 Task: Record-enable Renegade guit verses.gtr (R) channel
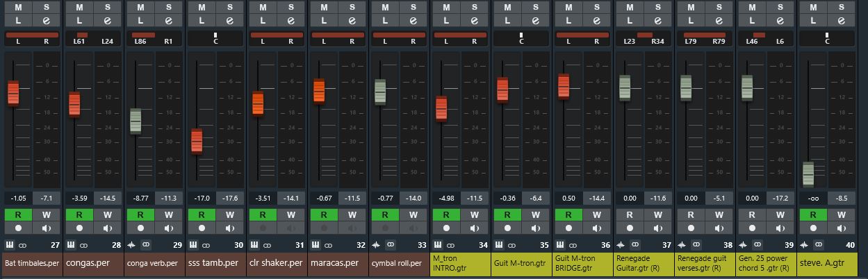coord(691,228)
